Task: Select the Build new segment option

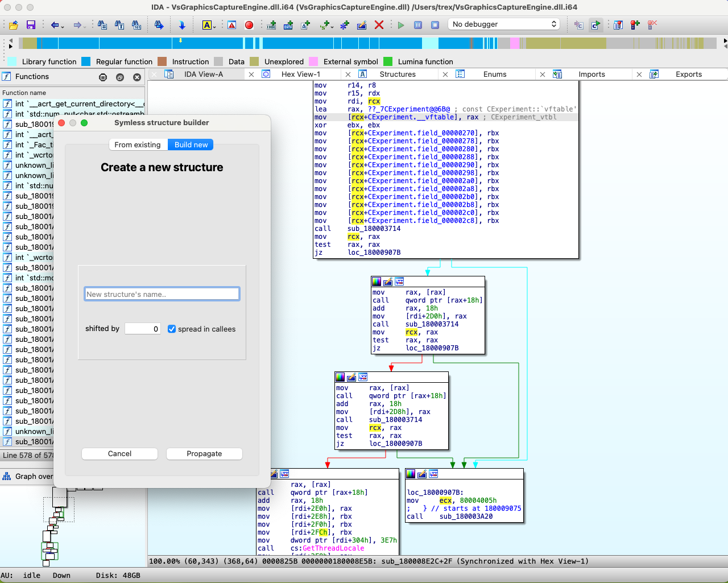Action: (x=191, y=144)
